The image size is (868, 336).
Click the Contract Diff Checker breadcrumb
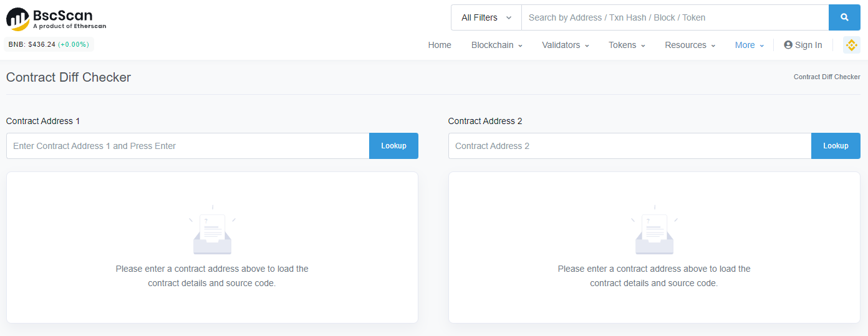tap(826, 77)
